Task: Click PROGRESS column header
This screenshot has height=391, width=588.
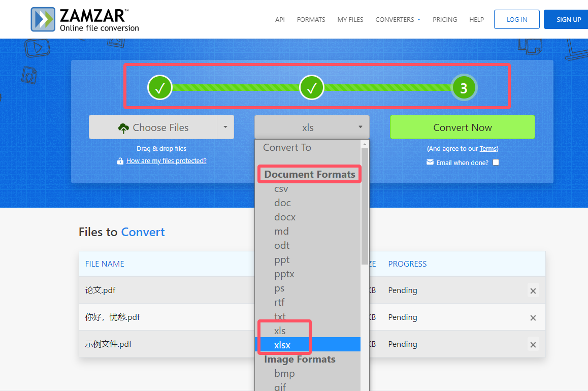Action: [x=407, y=264]
